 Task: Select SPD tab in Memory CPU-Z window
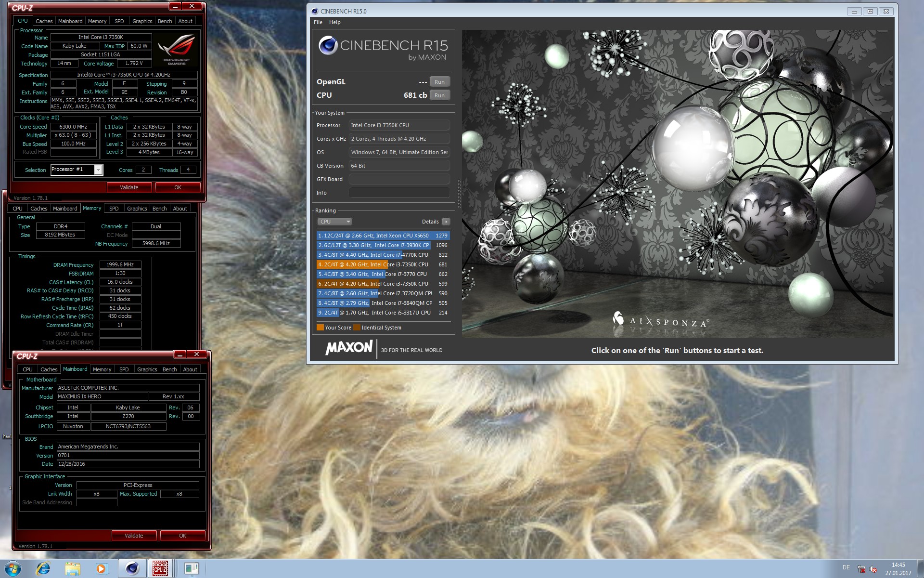114,209
